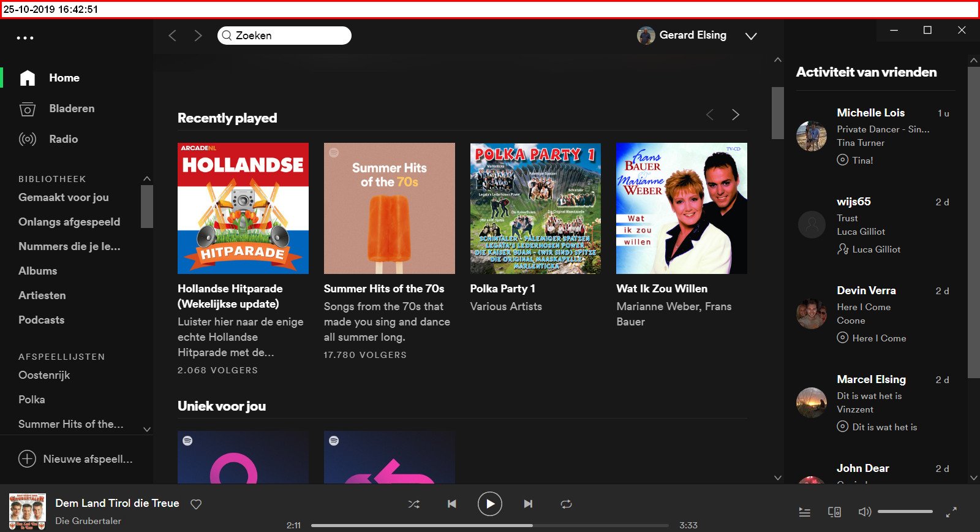Toggle play for current song
This screenshot has width=980, height=532.
(490, 504)
